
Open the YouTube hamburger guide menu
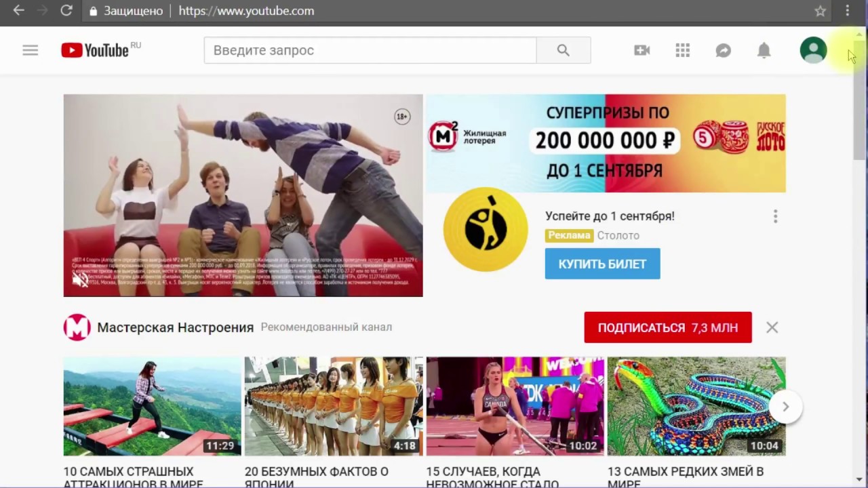coord(30,50)
